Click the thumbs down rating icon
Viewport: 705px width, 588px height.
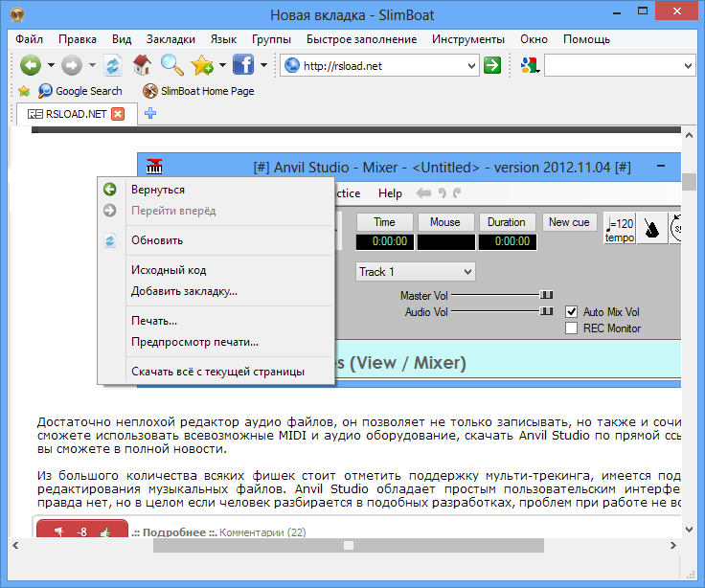pos(58,532)
